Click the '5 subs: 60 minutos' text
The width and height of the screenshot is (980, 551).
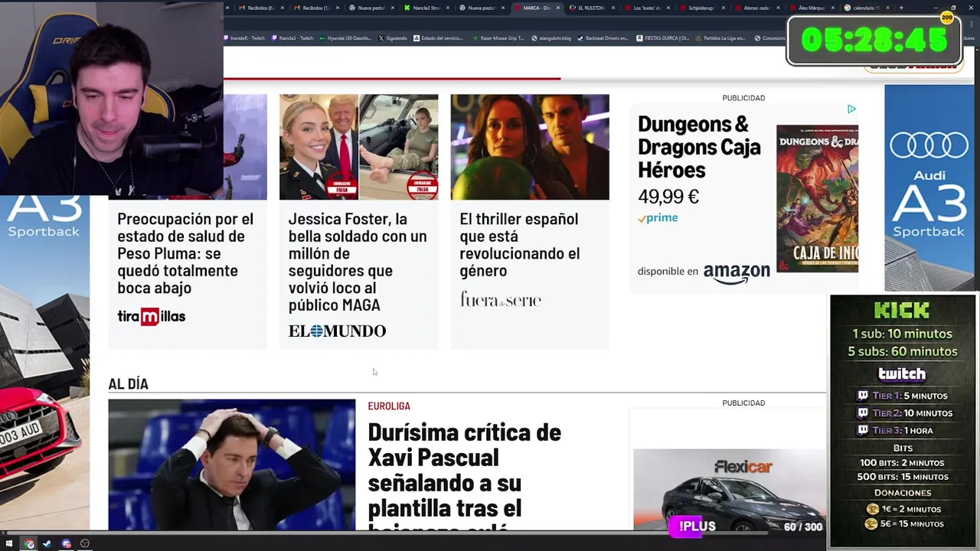click(x=903, y=351)
